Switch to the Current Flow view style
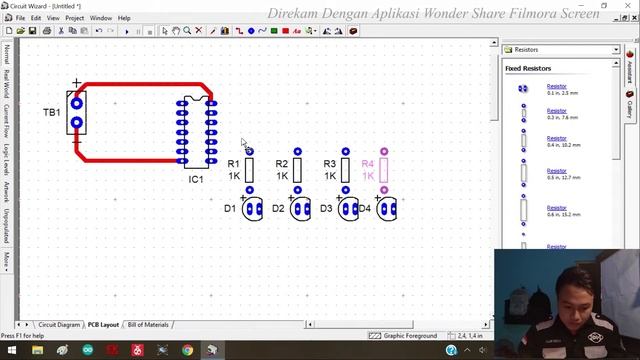The height and width of the screenshot is (360, 640). point(7,120)
